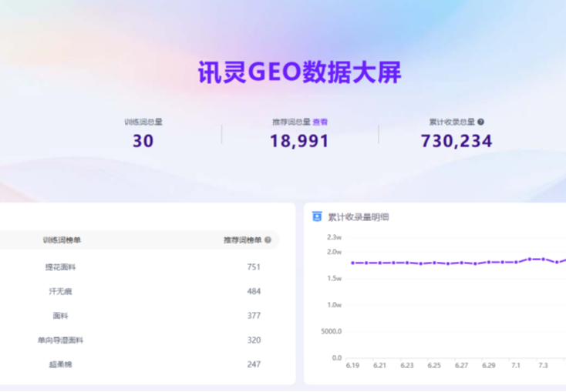The image size is (566, 392).
Task: Click the value 484 in the ranking
Action: click(x=254, y=291)
